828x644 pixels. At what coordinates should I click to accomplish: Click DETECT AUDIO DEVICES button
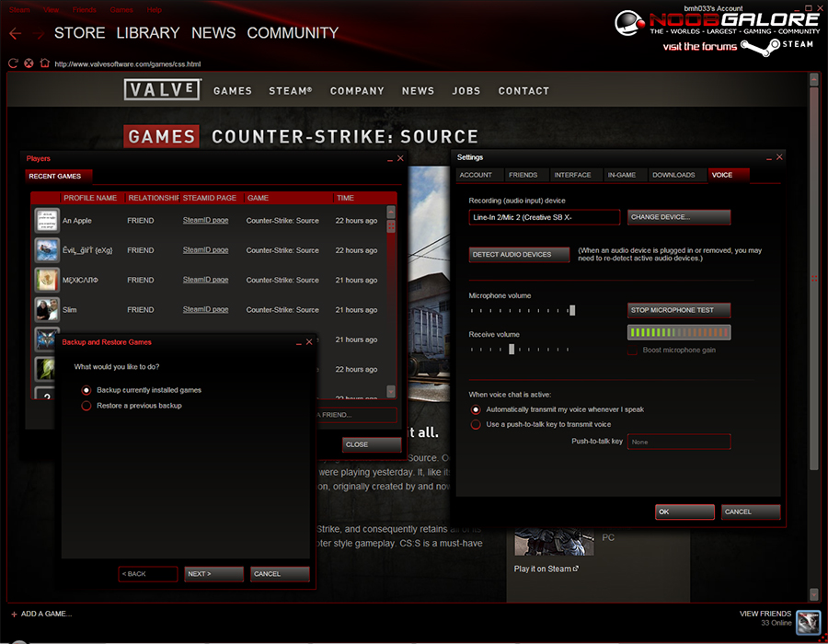tap(519, 255)
